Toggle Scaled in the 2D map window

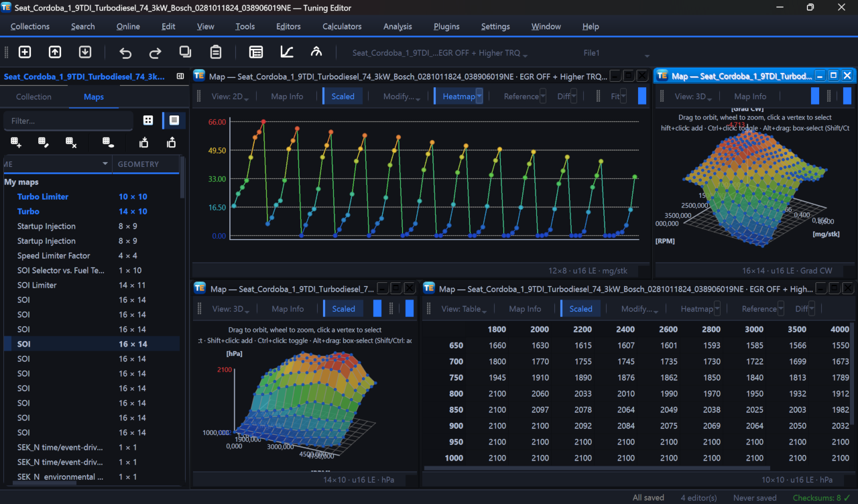click(x=343, y=97)
